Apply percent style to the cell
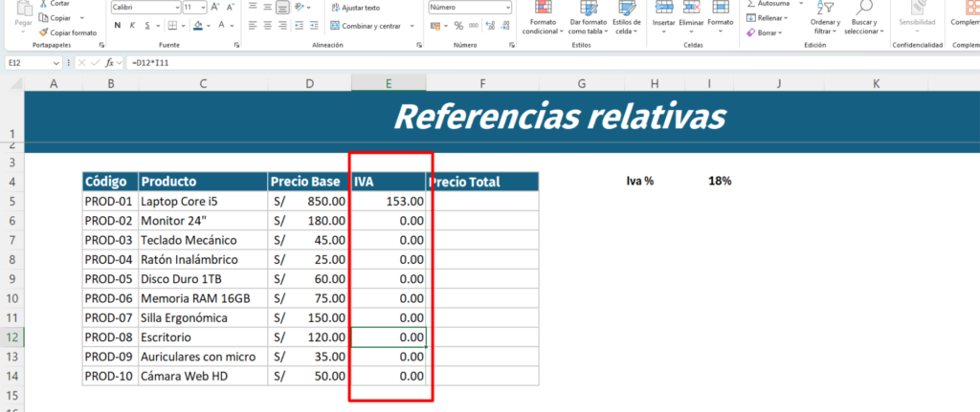 [x=458, y=26]
